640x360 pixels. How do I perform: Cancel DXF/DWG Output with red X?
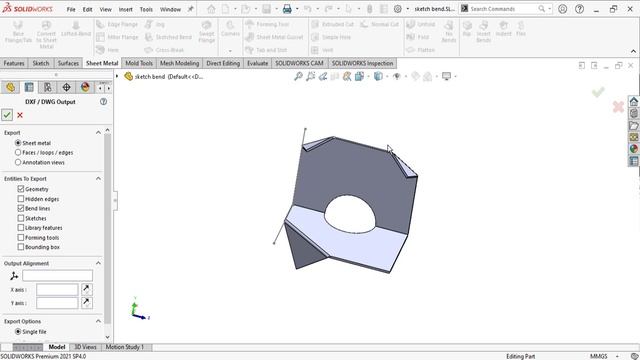[20, 116]
